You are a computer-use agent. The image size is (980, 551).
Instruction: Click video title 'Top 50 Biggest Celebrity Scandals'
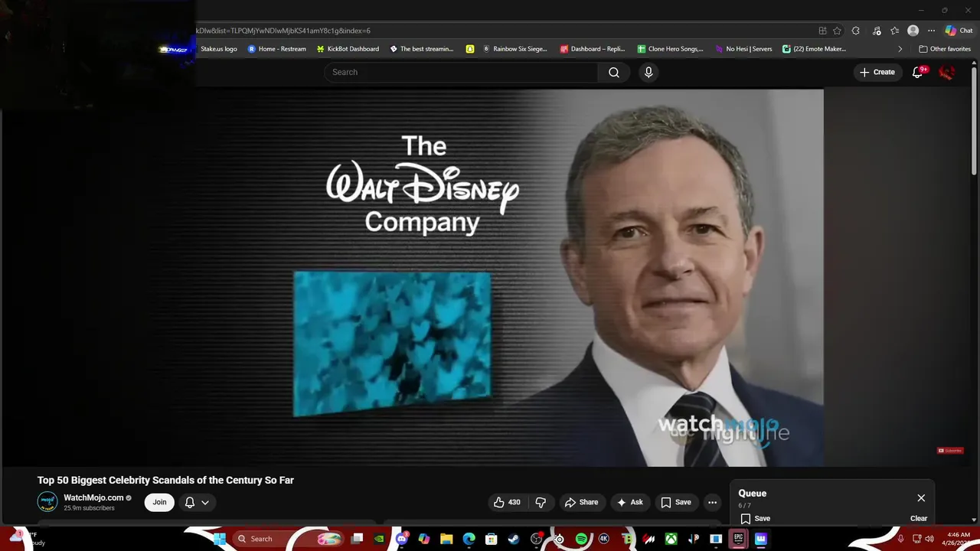(165, 480)
